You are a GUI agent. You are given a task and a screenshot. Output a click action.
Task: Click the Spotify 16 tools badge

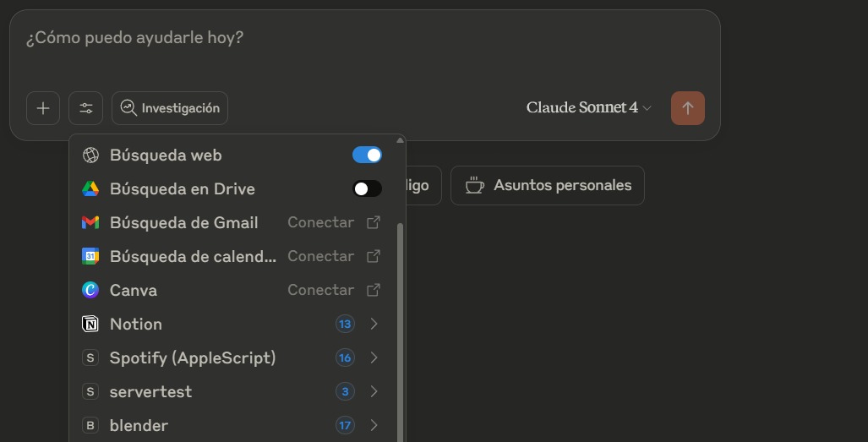pos(345,358)
